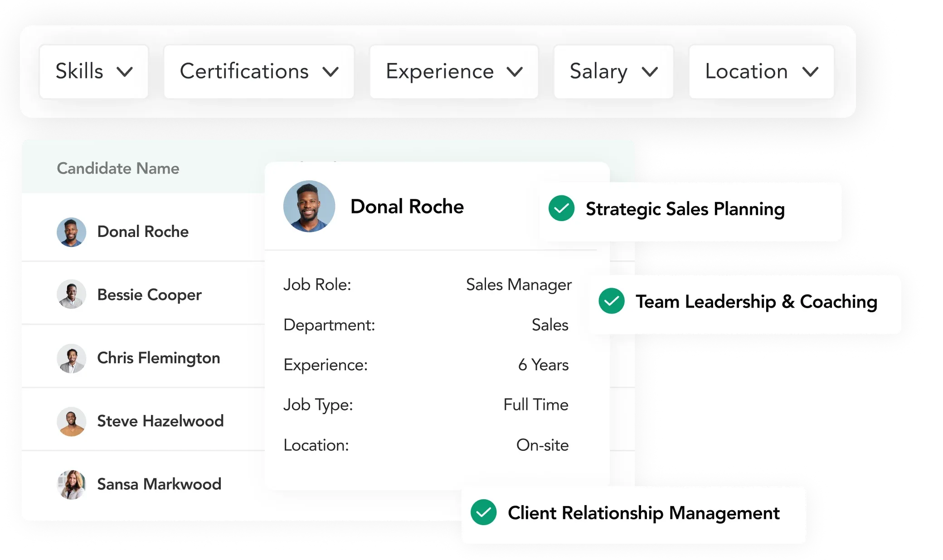Click Chris Flemington's avatar photo

(x=71, y=358)
